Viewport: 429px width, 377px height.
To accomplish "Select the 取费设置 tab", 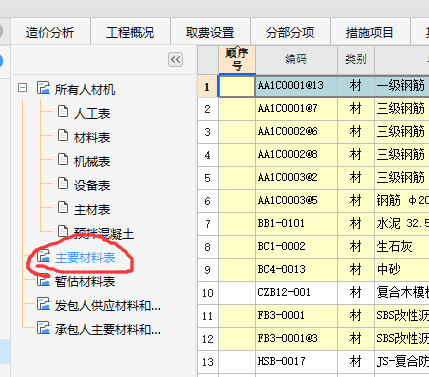I will coord(210,32).
